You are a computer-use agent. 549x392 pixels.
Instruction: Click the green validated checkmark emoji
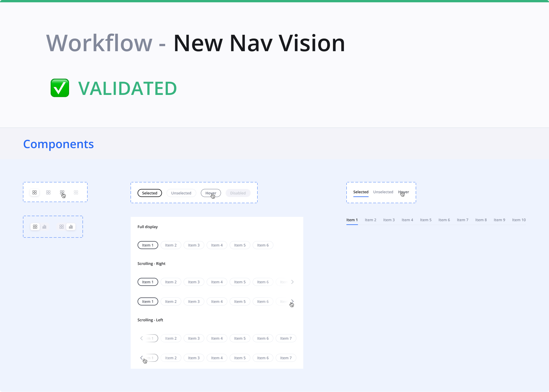pyautogui.click(x=60, y=88)
